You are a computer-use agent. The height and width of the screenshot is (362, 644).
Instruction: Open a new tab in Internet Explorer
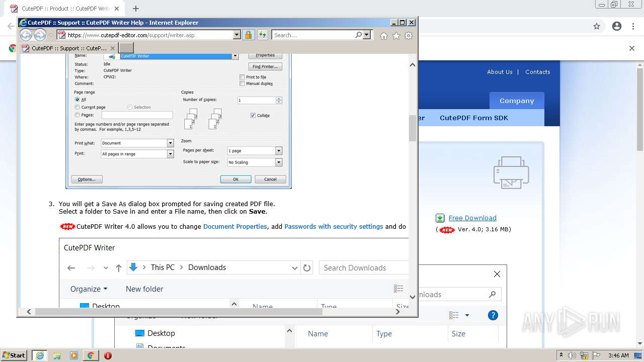pyautogui.click(x=126, y=48)
